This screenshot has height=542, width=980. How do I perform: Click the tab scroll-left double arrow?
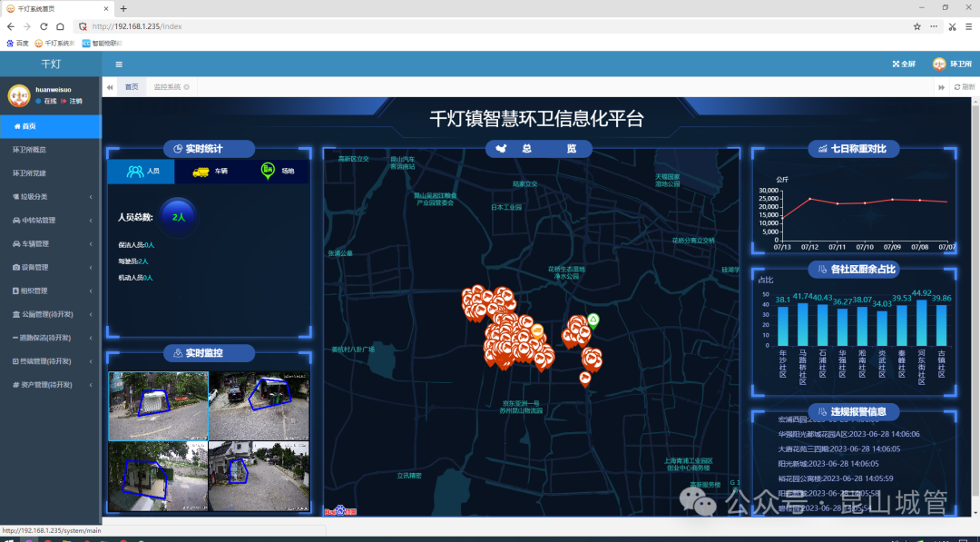[x=110, y=87]
